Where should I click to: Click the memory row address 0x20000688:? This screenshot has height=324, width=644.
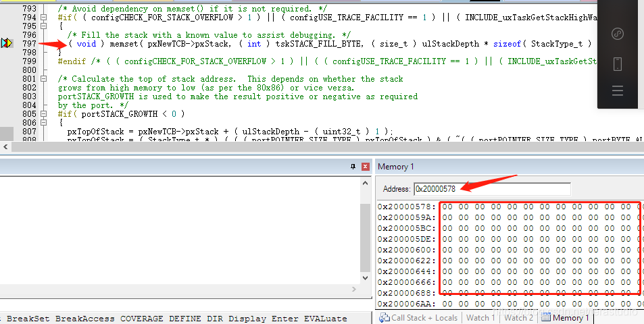coord(407,293)
